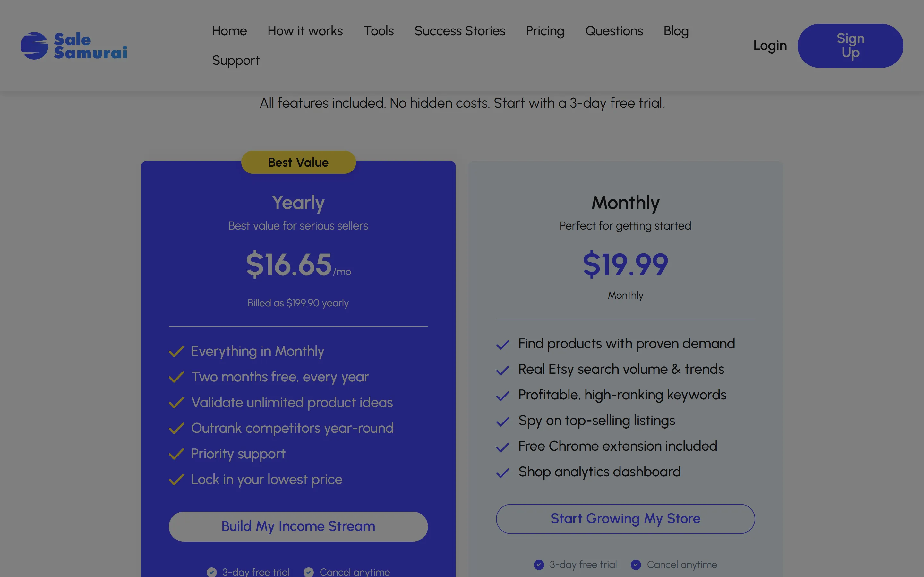This screenshot has width=924, height=577.
Task: Go to How it works page
Action: coord(305,31)
